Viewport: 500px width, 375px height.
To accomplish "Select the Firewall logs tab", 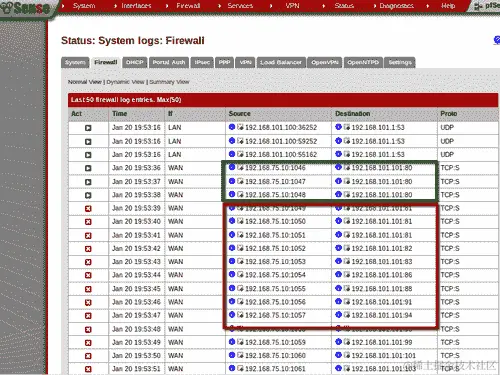I will [x=106, y=62].
